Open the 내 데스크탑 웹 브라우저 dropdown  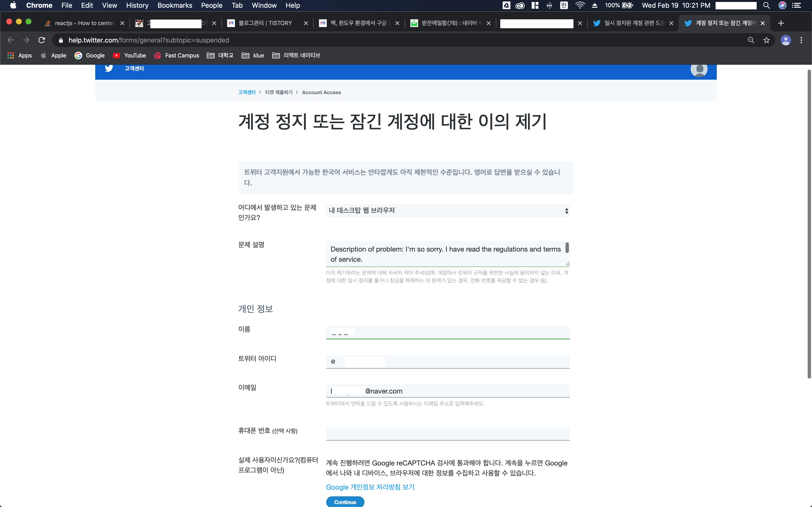448,211
